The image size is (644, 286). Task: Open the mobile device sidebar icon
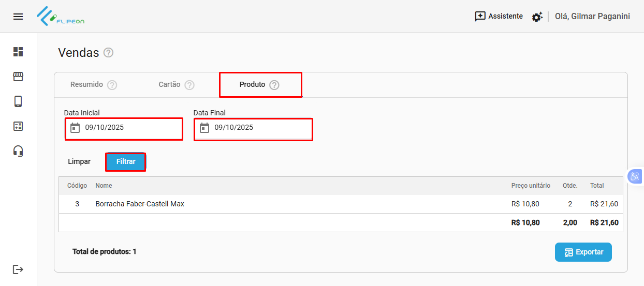[x=18, y=101]
